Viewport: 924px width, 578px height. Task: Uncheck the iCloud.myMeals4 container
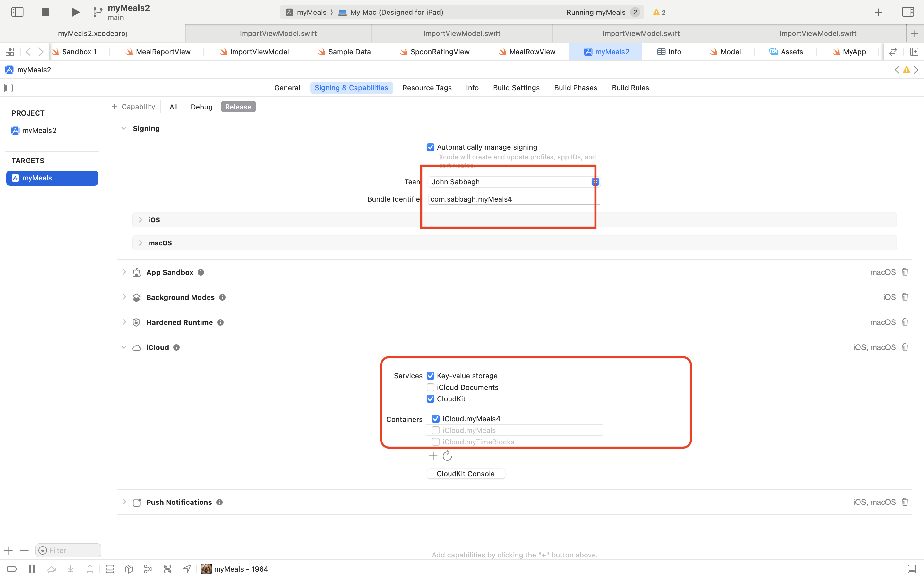(x=436, y=419)
